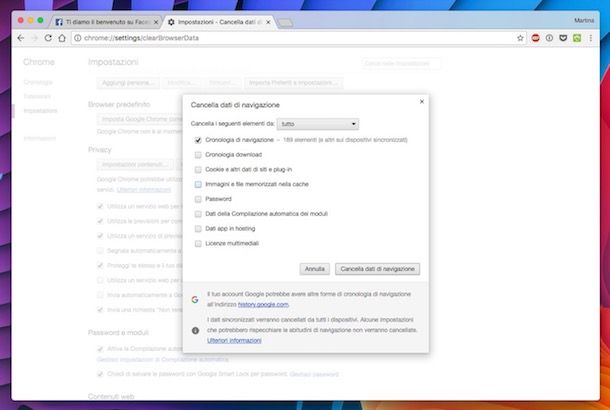Check Cookie e altri dati di siti
Screen dimensions: 610x410
coord(198,170)
